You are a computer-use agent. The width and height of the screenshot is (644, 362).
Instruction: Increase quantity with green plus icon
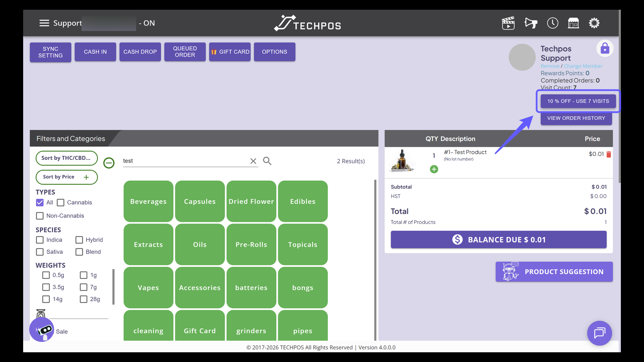tap(434, 169)
